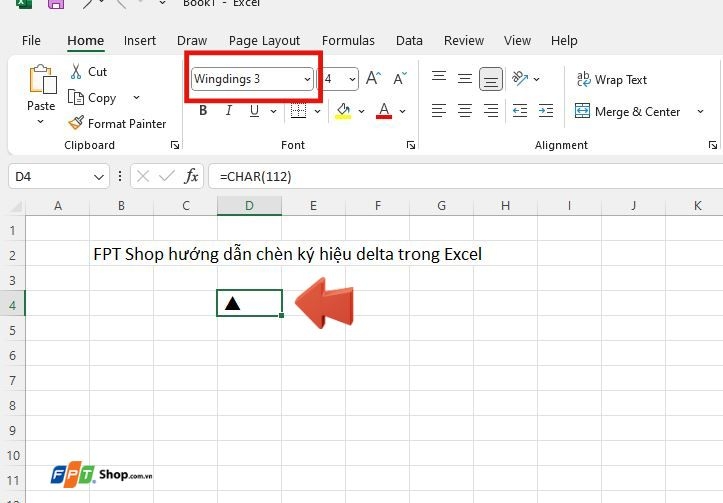Center text horizontally
Image resolution: width=723 pixels, height=503 pixels.
465,111
